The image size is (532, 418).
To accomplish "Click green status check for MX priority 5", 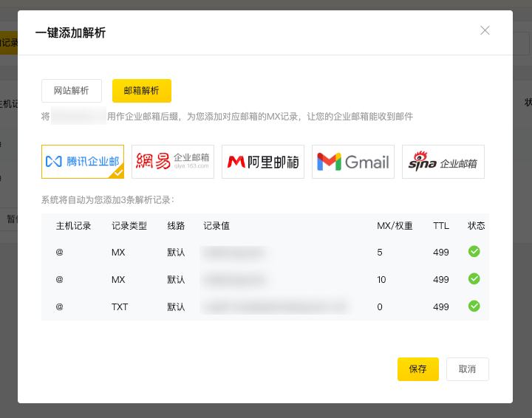I will [474, 252].
